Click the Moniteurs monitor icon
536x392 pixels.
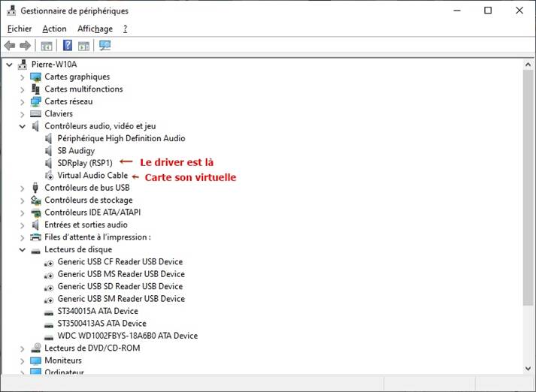(x=35, y=360)
